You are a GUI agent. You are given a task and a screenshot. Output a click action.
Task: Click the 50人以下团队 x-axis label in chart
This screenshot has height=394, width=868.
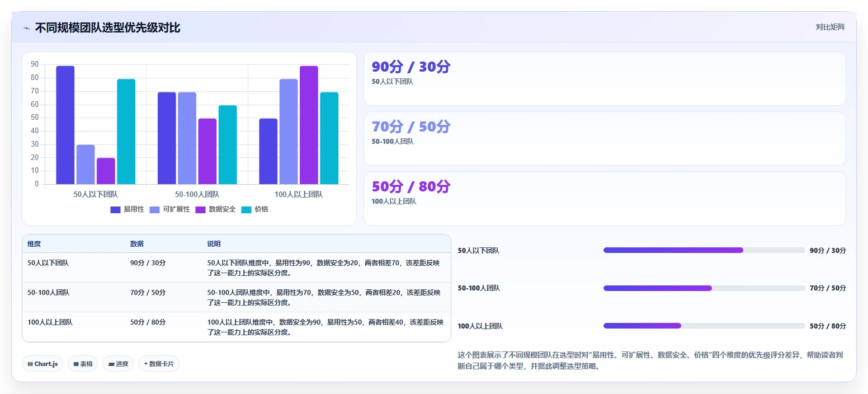tap(96, 194)
